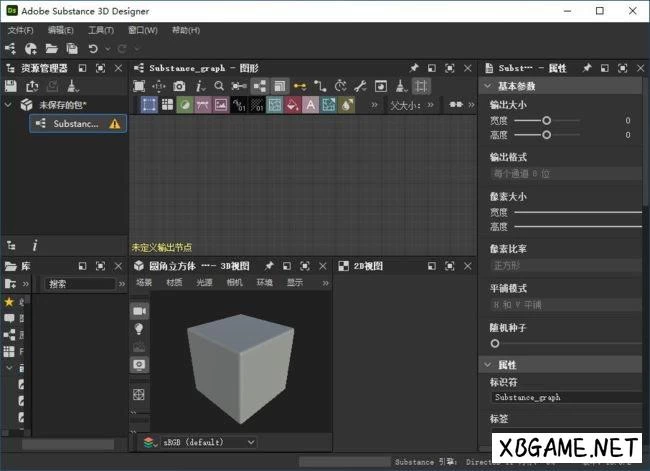The width and height of the screenshot is (650, 471).
Task: Pin the 3D view panel
Action: click(x=268, y=267)
